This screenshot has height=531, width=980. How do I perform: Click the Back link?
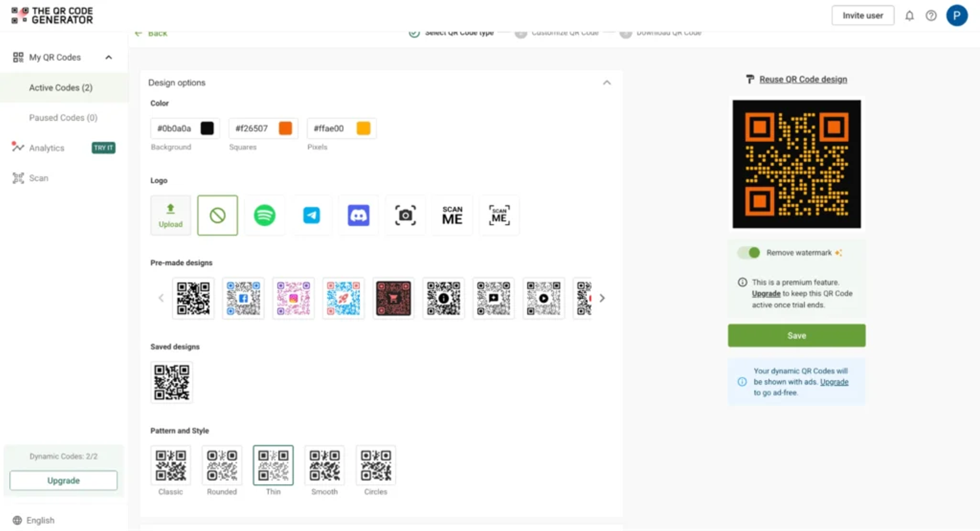pyautogui.click(x=157, y=34)
